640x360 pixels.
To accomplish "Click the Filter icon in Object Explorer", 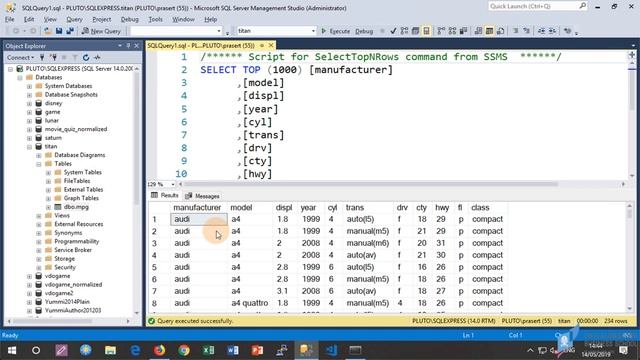I will tap(75, 58).
